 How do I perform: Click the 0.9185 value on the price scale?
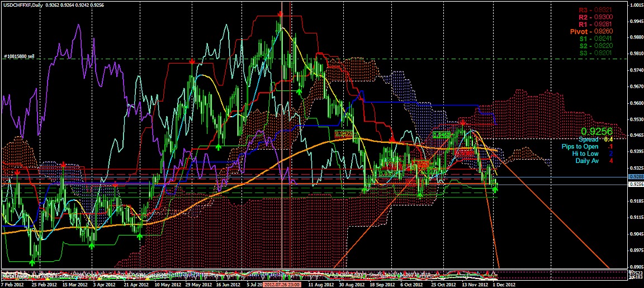coord(636,201)
